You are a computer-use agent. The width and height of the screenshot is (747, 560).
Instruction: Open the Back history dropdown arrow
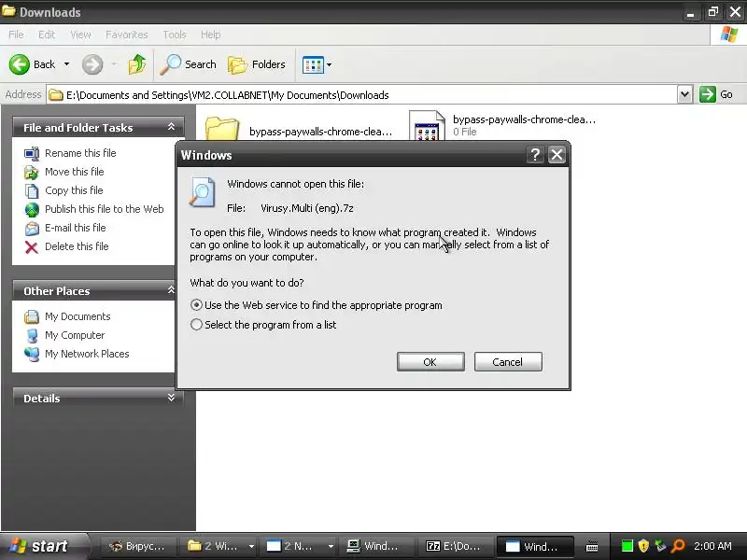66,64
